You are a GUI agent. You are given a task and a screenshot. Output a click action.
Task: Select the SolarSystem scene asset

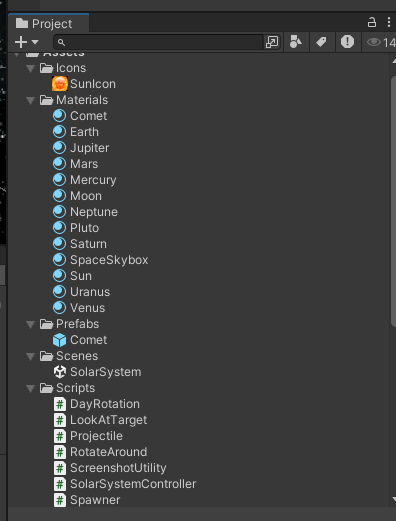click(97, 372)
